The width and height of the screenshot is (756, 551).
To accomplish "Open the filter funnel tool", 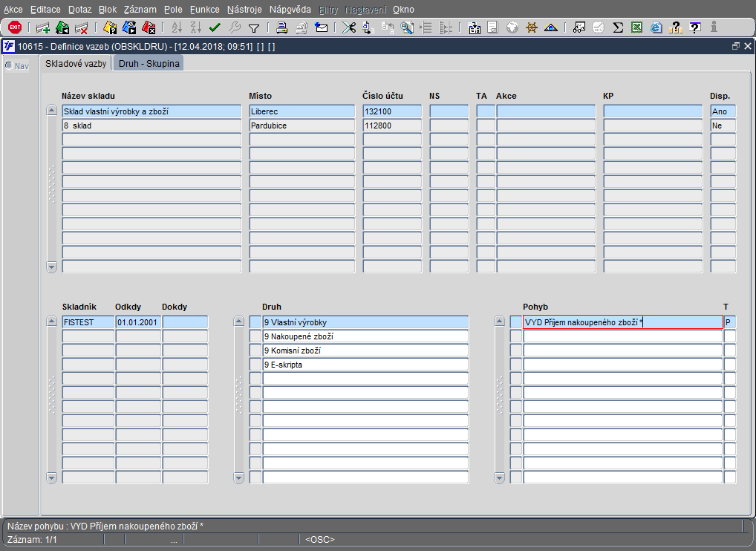I will coord(253,27).
